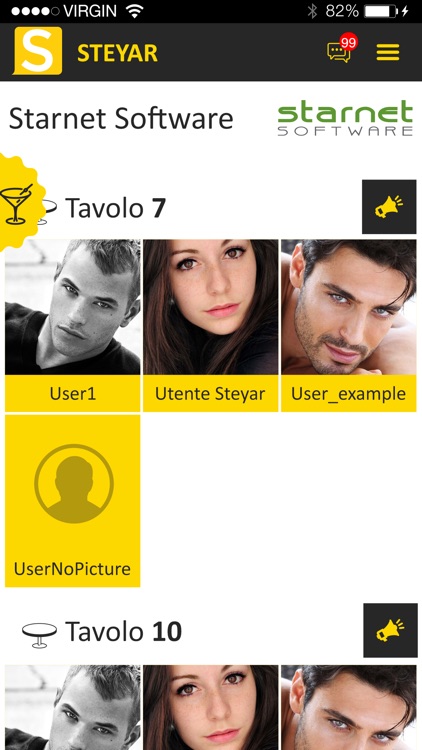Tap the Starnet Software title text

point(121,119)
